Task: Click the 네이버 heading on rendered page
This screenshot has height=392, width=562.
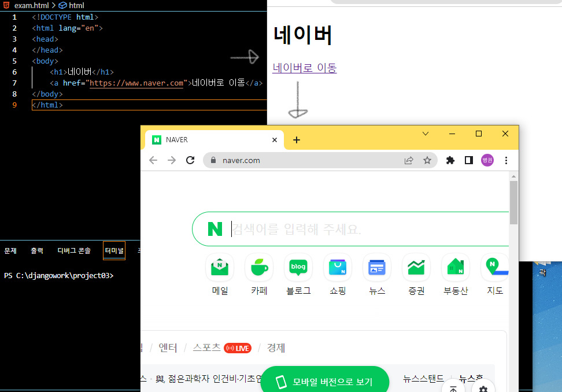Action: tap(302, 35)
